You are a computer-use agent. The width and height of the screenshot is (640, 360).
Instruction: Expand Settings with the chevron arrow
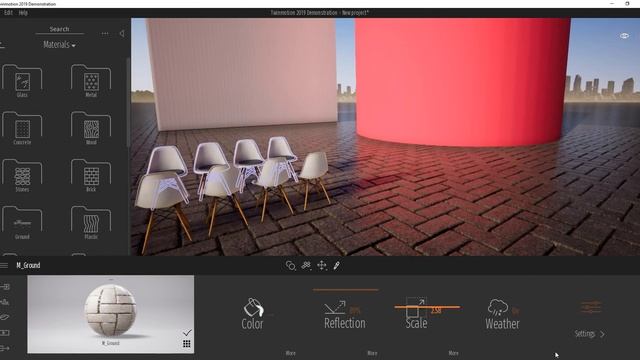tap(602, 334)
